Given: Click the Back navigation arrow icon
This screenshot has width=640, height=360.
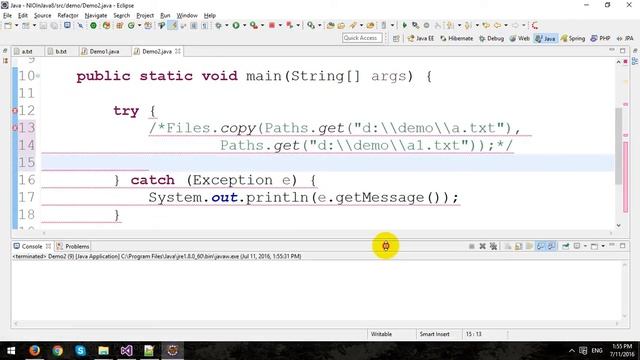Looking at the screenshot, I should (498, 25).
